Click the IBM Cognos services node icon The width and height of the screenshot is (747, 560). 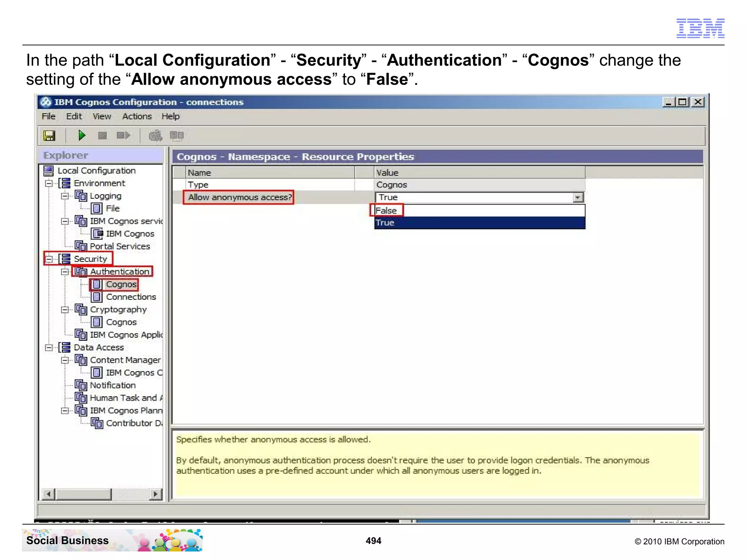click(x=81, y=221)
